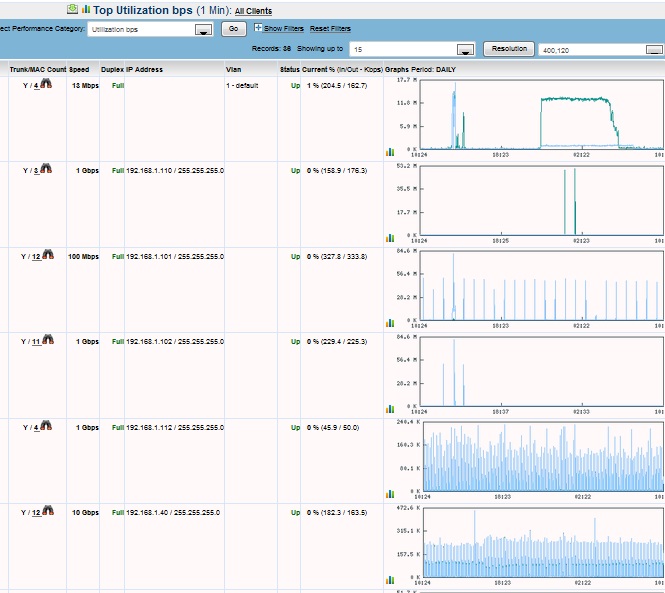Click the binoculars icon in the 13 Mbps row

click(46, 84)
